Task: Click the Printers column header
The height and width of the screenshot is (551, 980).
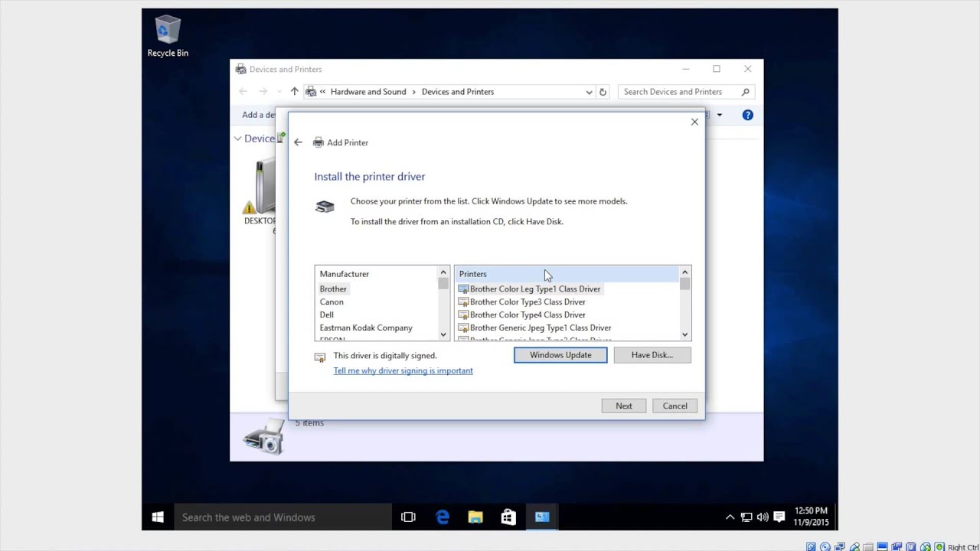Action: coord(566,274)
